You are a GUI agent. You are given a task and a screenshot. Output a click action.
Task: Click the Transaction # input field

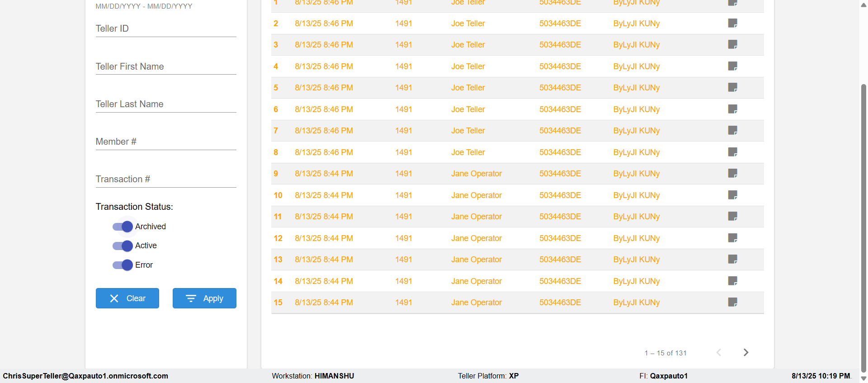coord(166,180)
